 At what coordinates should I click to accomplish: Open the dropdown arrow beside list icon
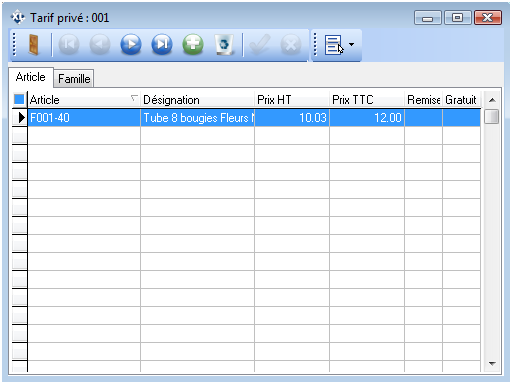351,44
